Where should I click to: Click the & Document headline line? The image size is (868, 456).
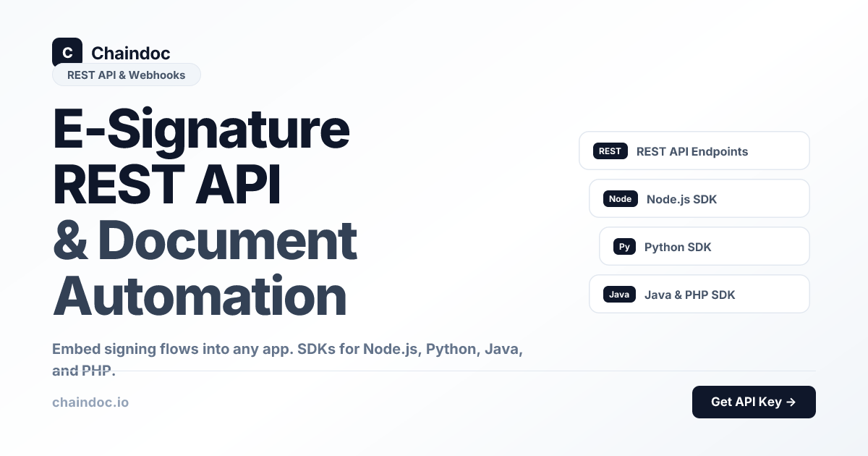click(x=205, y=241)
